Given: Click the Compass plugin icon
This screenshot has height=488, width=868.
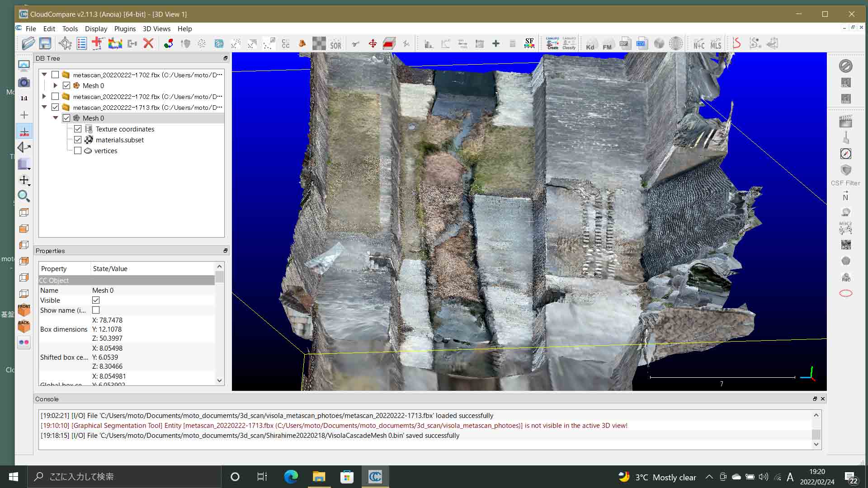Looking at the screenshot, I should tap(846, 154).
